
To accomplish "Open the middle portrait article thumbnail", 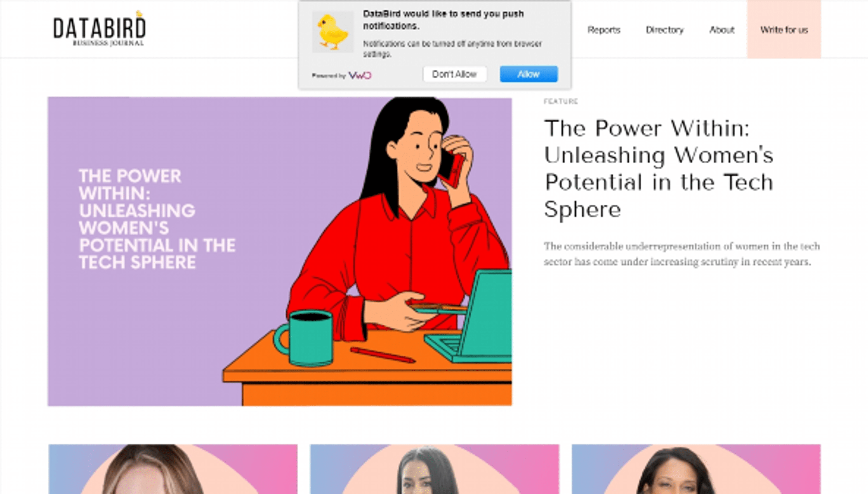I will [434, 469].
